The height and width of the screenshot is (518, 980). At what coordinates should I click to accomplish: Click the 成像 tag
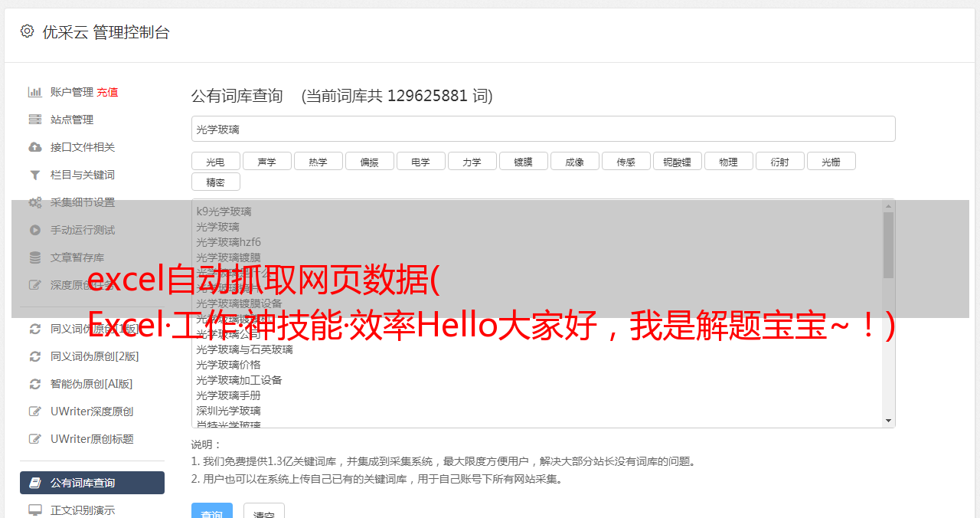click(x=574, y=161)
